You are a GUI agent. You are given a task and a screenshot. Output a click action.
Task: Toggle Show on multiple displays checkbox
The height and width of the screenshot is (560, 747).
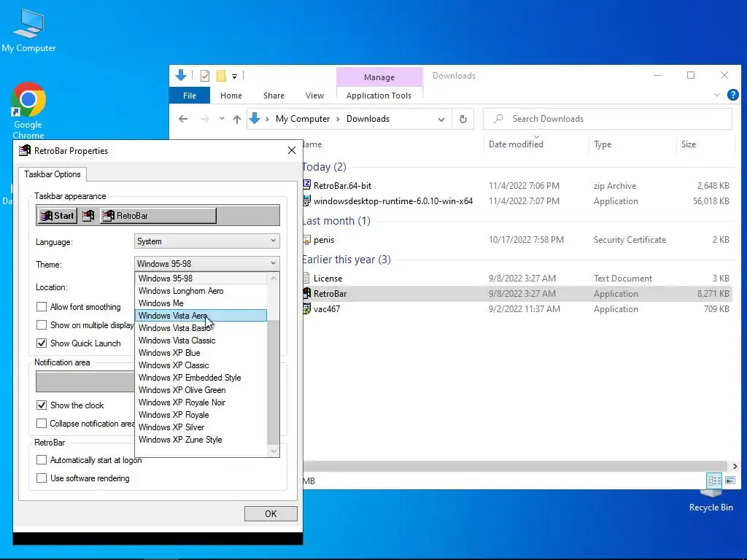tap(42, 324)
